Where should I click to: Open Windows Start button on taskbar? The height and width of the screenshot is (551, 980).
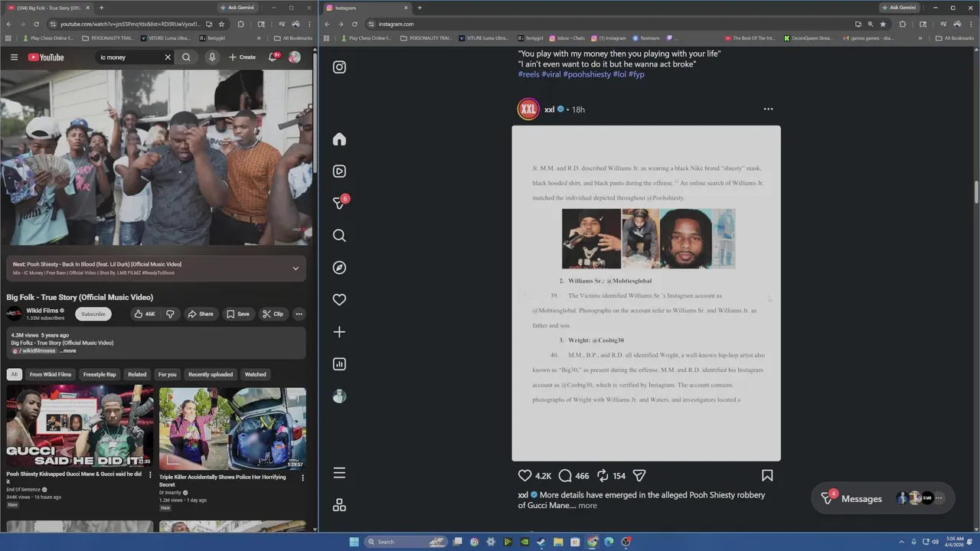coord(354,542)
